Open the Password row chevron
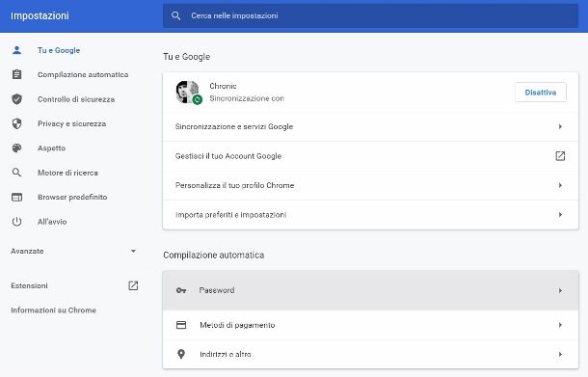The height and width of the screenshot is (377, 588). 560,290
